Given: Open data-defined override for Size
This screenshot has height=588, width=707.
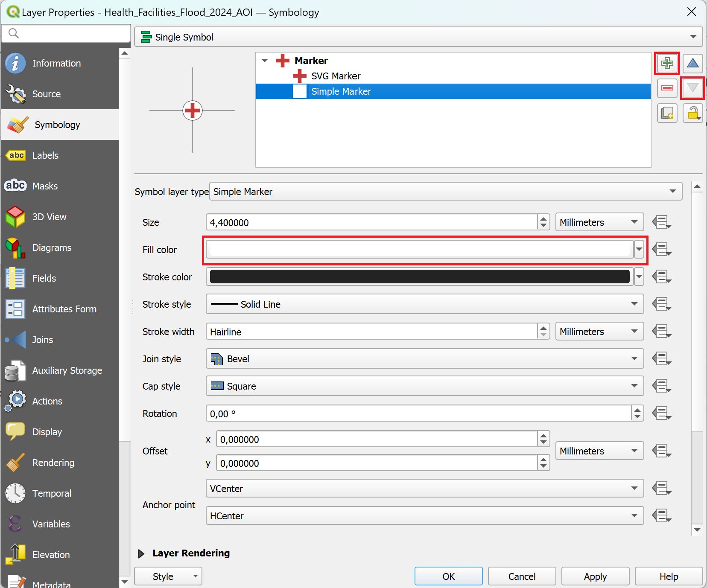Looking at the screenshot, I should 661,222.
